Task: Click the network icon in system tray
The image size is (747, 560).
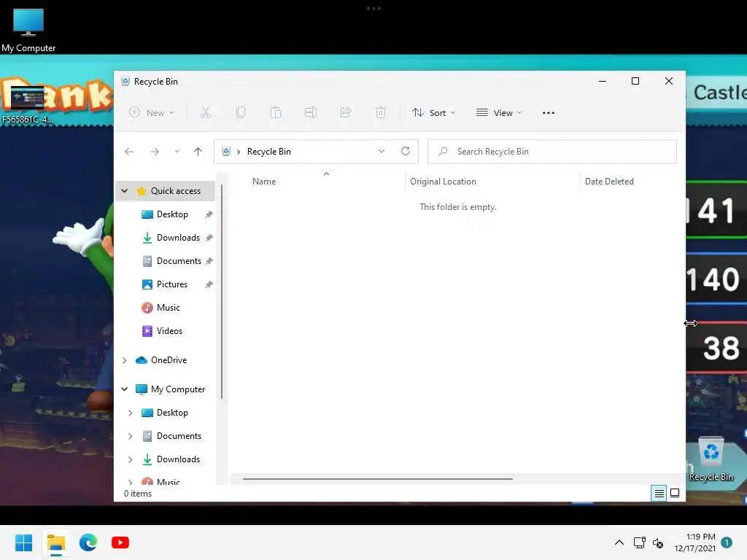Action: [639, 542]
